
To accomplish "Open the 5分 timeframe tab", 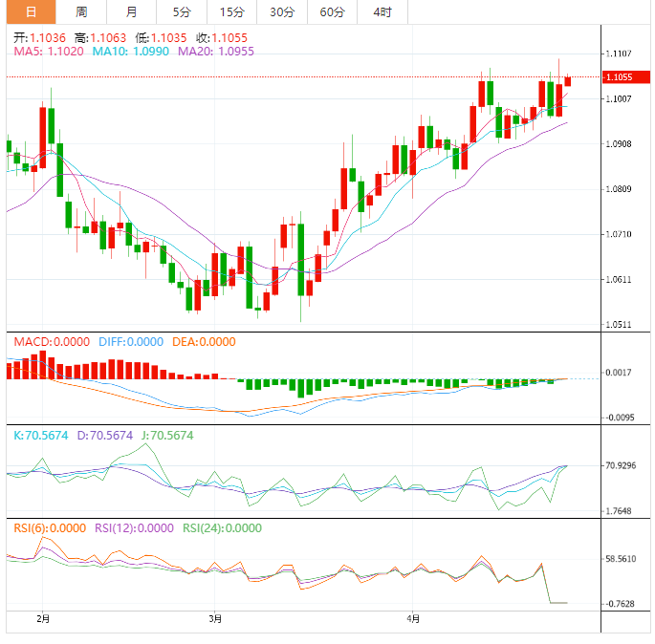I will point(181,12).
